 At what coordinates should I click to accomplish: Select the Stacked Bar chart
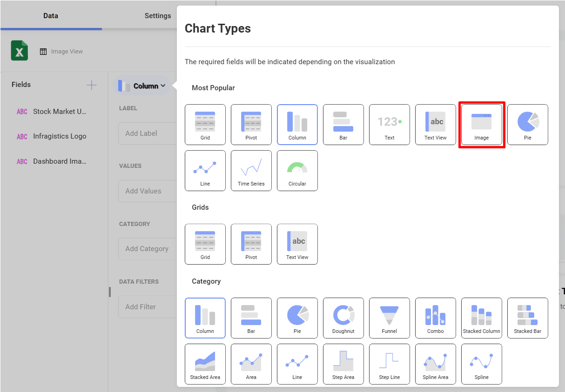click(528, 318)
